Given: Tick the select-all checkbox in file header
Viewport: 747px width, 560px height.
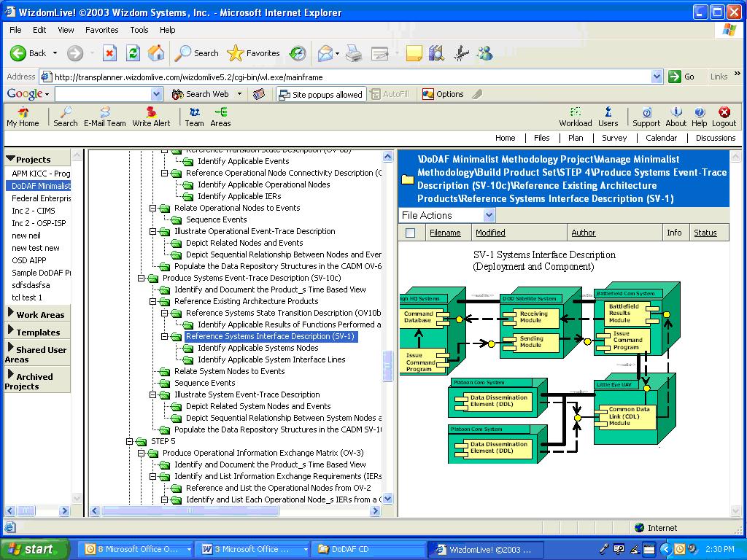Looking at the screenshot, I should click(x=410, y=233).
